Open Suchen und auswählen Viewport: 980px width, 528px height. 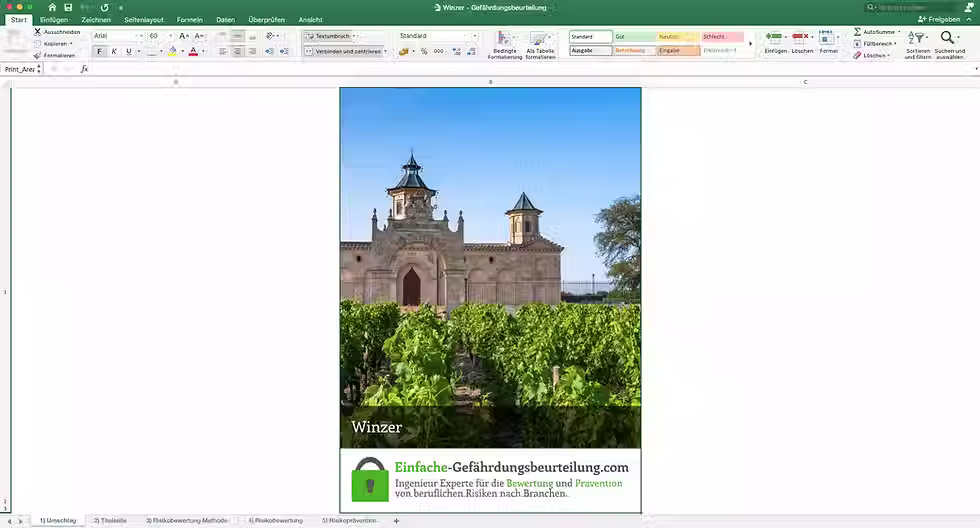[949, 45]
